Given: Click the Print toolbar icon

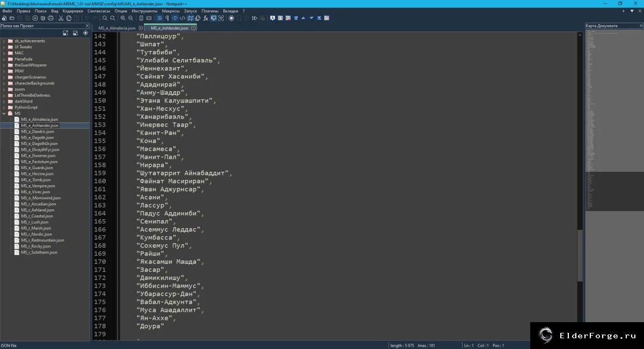Looking at the screenshot, I should click(50, 18).
